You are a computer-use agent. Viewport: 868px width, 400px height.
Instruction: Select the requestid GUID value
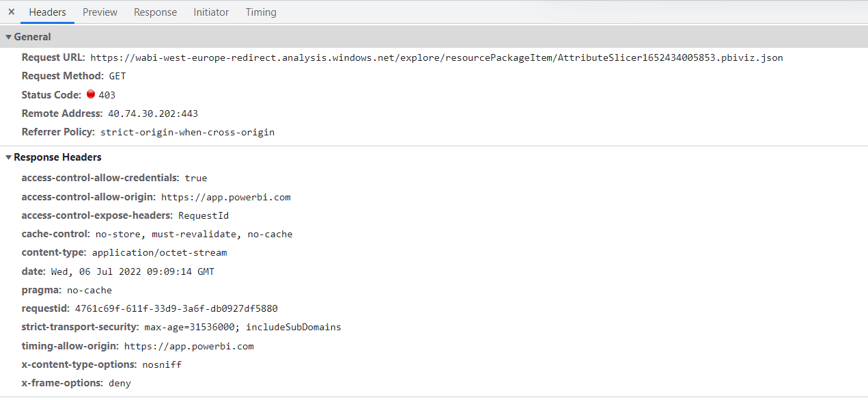pyautogui.click(x=176, y=308)
